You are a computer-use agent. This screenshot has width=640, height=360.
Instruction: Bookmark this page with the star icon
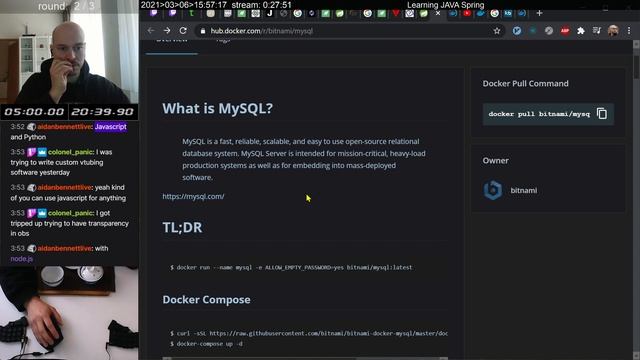click(497, 31)
